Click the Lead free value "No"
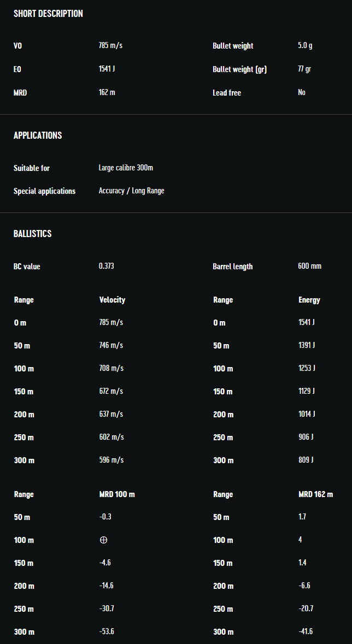The width and height of the screenshot is (352, 644). click(302, 92)
